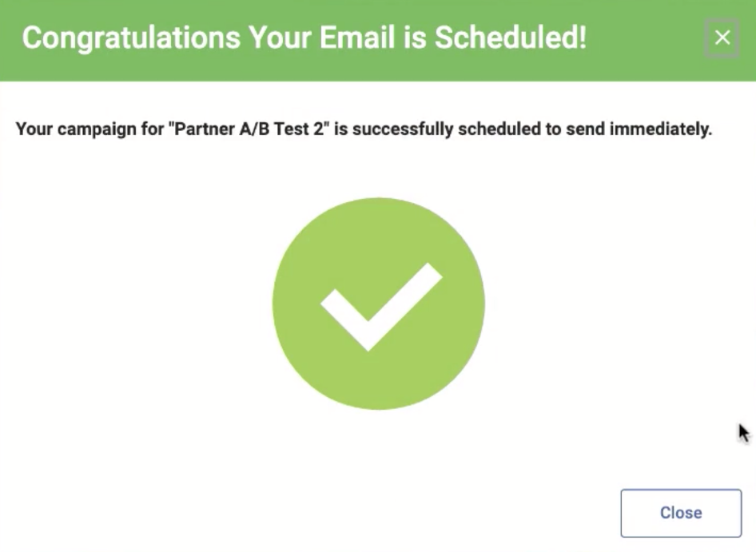Click the word "Scheduled!" in the header

(x=511, y=38)
